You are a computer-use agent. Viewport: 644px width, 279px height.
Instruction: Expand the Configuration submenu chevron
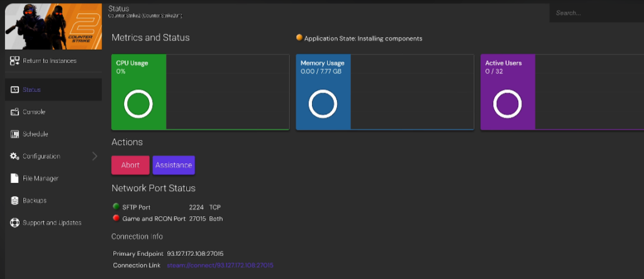click(x=95, y=156)
